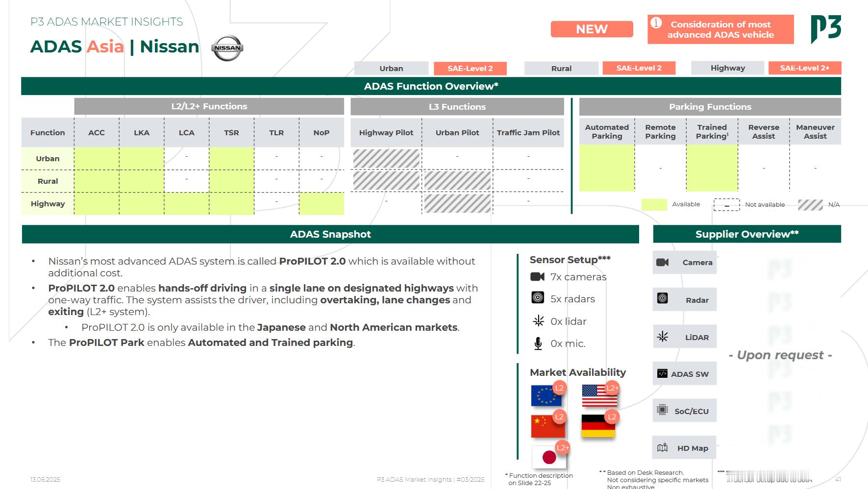The height and width of the screenshot is (489, 868).
Task: Click the SAE-Level 2+ tag
Action: pyautogui.click(x=805, y=68)
